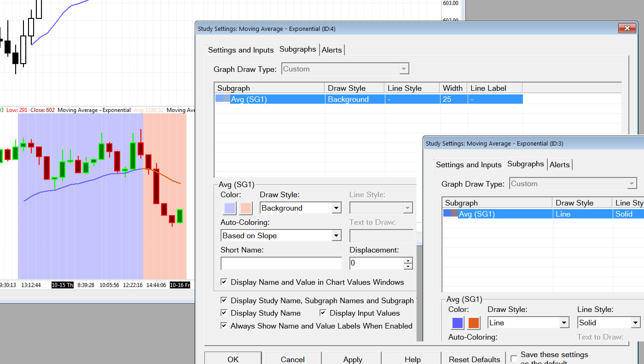The image size is (644, 364).
Task: Click the 10-15 Th date marker on chart axis
Action: [63, 285]
